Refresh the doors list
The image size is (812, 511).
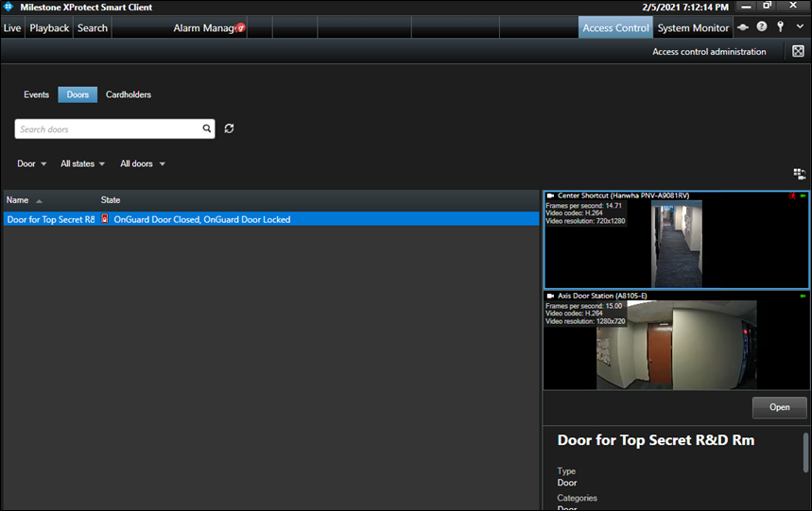(x=229, y=128)
